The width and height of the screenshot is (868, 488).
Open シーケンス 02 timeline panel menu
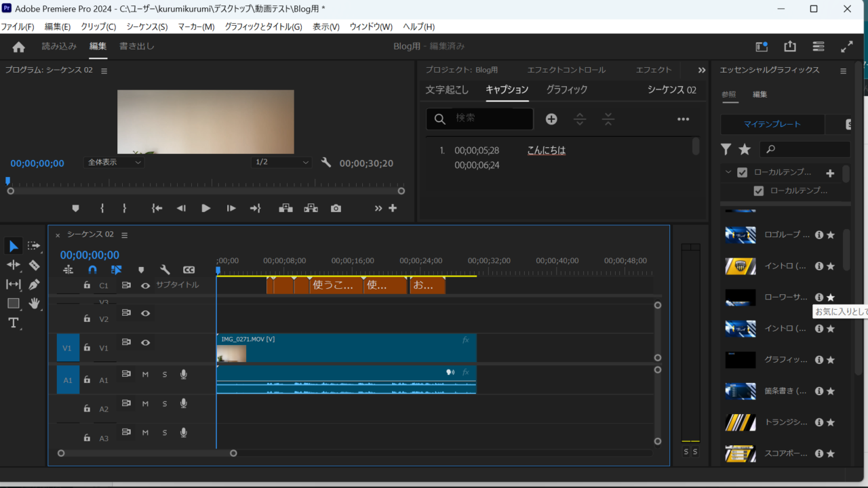click(x=124, y=235)
